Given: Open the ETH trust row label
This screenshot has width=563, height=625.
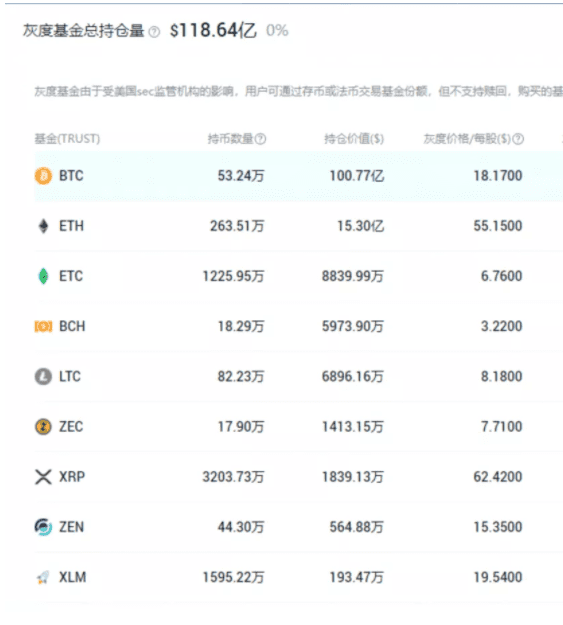Looking at the screenshot, I should pos(71,226).
